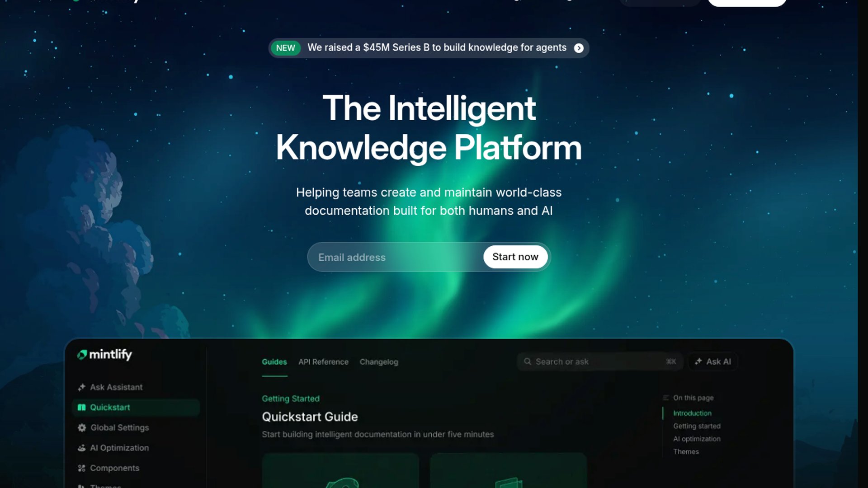Click the search magnifier icon
The image size is (868, 488).
[x=528, y=361]
